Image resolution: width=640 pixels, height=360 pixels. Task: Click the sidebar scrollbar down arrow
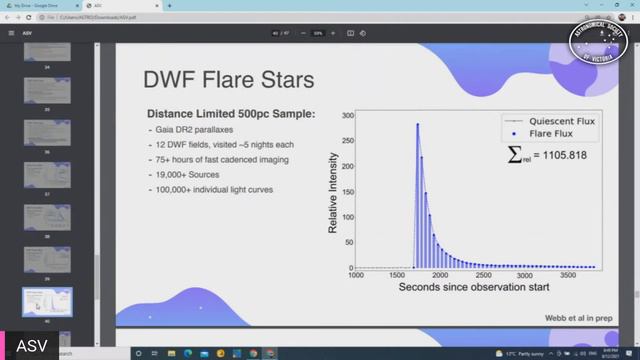pos(97,344)
